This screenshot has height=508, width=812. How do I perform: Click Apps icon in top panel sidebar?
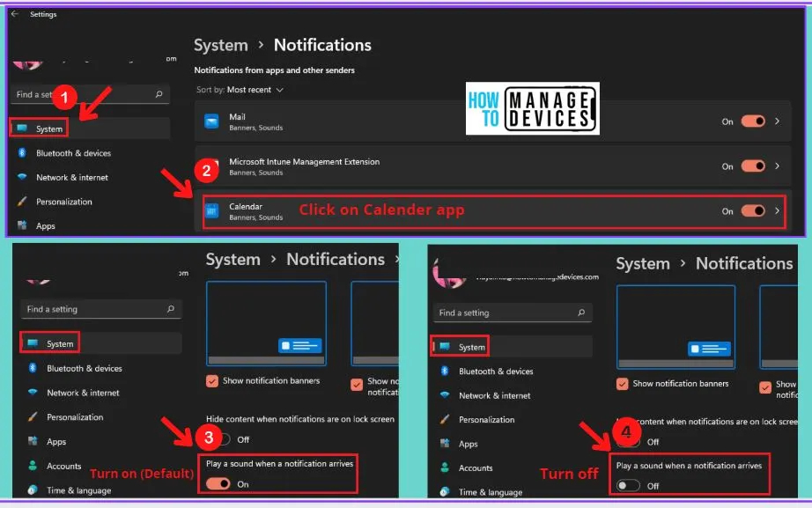[22, 225]
